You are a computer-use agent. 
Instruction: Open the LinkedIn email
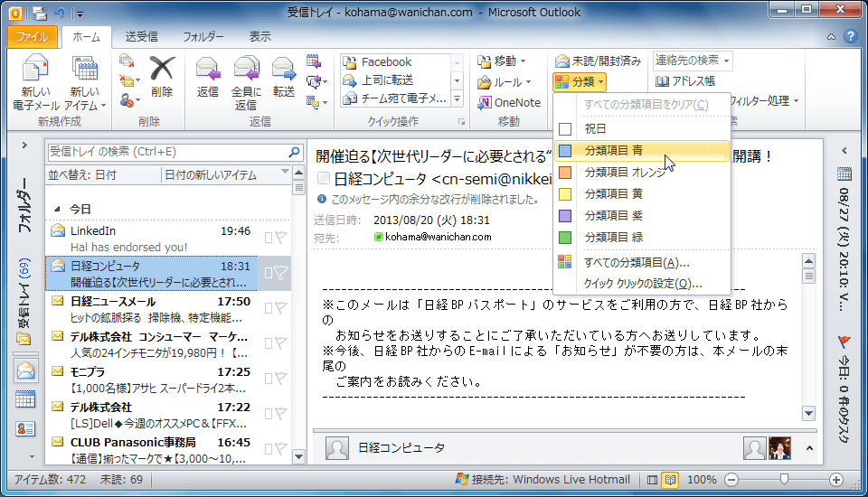coord(152,239)
